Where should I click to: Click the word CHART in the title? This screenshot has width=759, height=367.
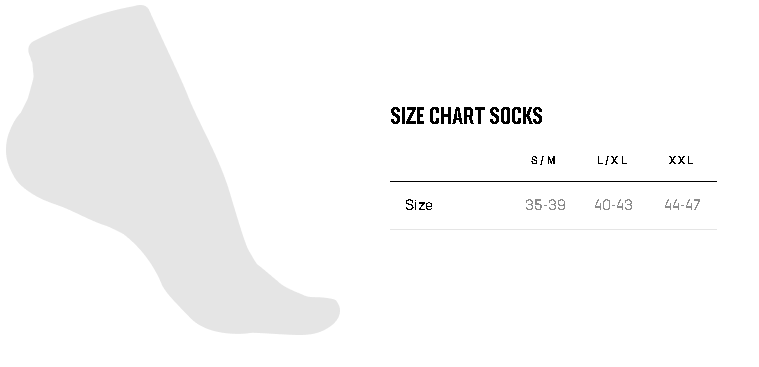point(456,116)
